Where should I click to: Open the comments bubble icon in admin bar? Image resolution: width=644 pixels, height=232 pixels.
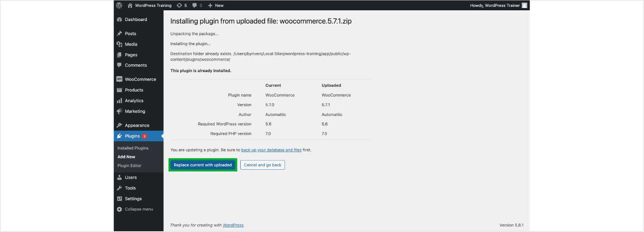click(x=195, y=6)
